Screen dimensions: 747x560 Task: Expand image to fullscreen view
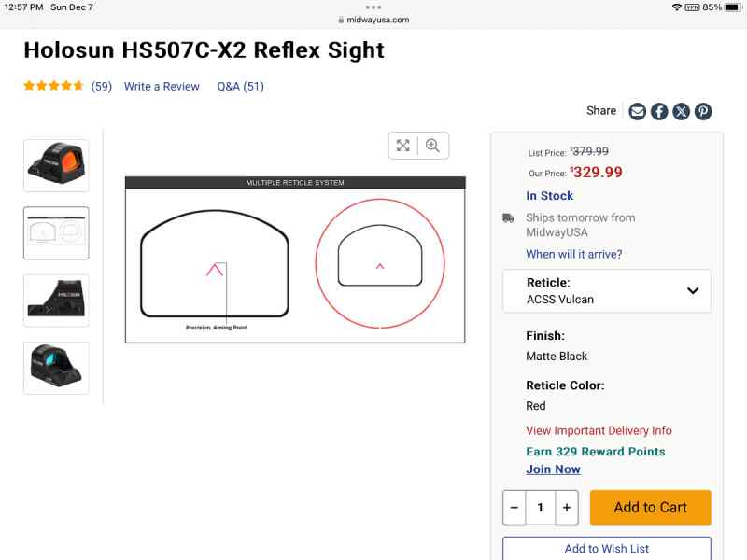pos(403,146)
